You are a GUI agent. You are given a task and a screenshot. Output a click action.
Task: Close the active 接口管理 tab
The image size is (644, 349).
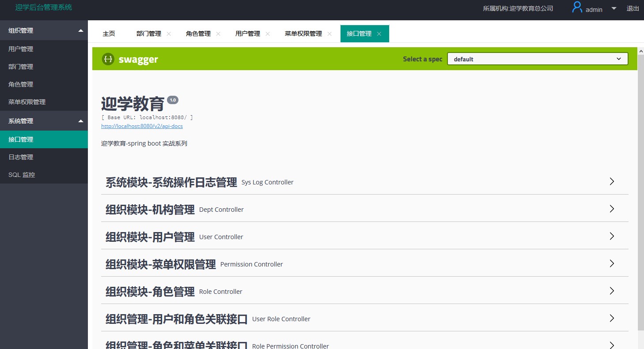click(x=379, y=34)
